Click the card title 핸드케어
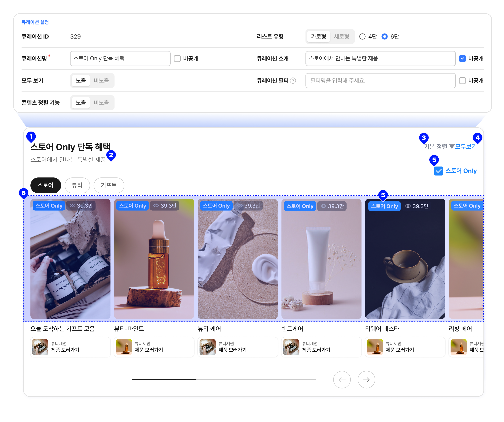Viewport: 504px width, 422px height. [x=292, y=329]
